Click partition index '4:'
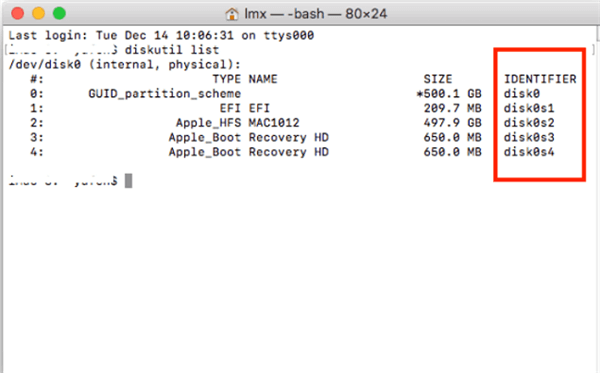 (37, 152)
